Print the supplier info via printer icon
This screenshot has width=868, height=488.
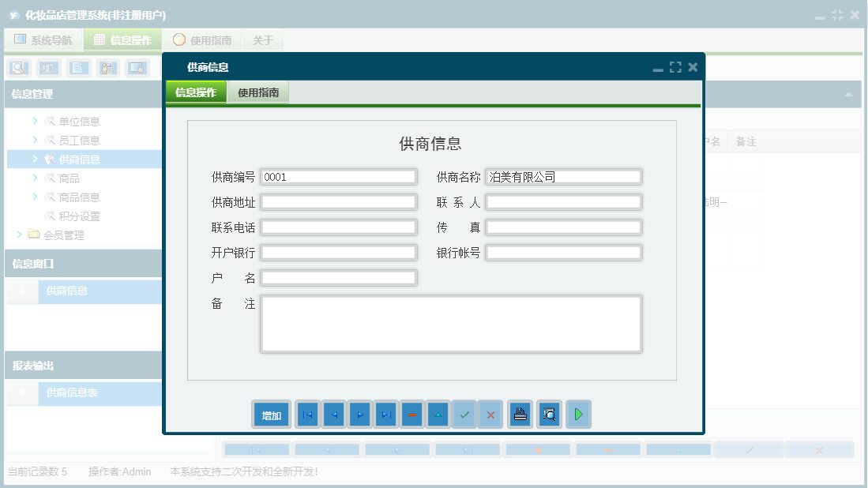coord(520,414)
